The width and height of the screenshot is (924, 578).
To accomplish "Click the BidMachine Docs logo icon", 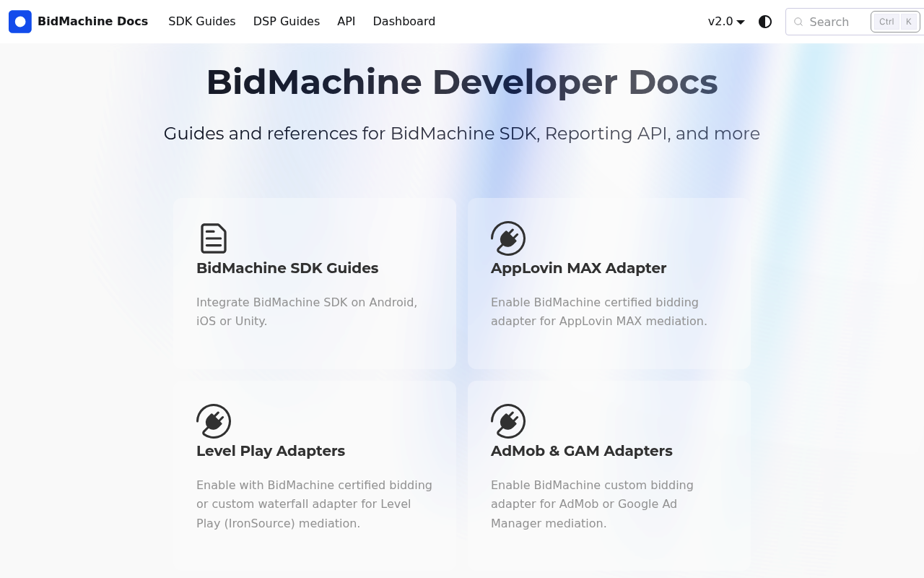I will click(x=20, y=22).
